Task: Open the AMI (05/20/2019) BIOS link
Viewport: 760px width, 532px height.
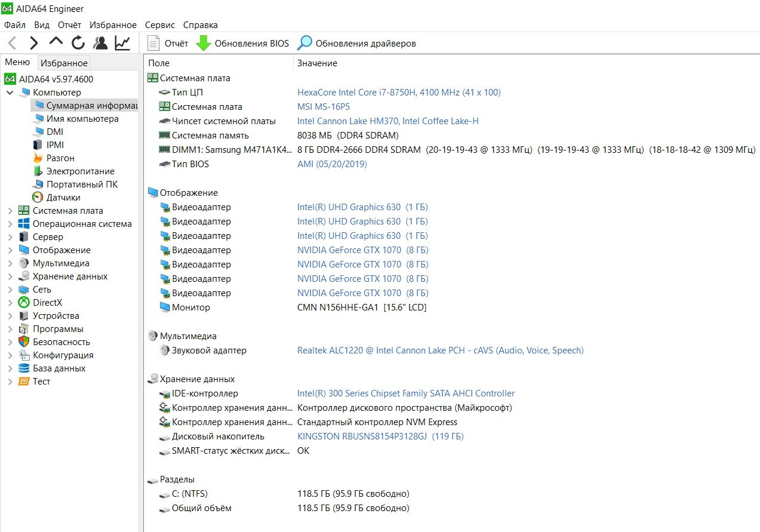Action: point(332,164)
